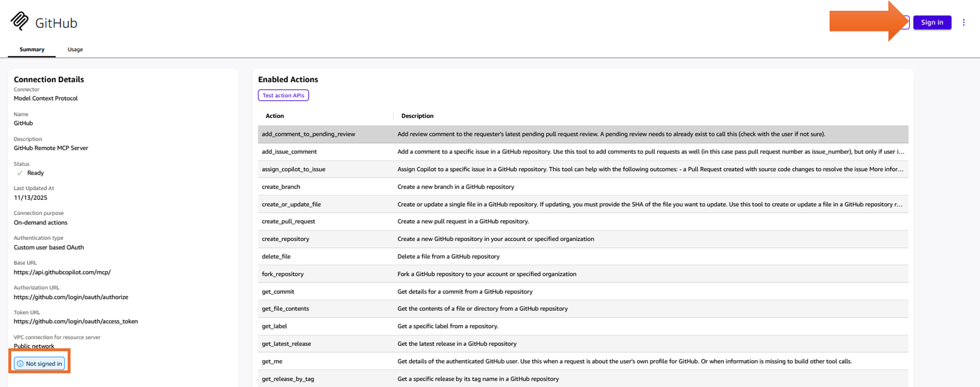Click the Not signed in status badge
Viewport: 980px width, 387px height.
point(39,363)
